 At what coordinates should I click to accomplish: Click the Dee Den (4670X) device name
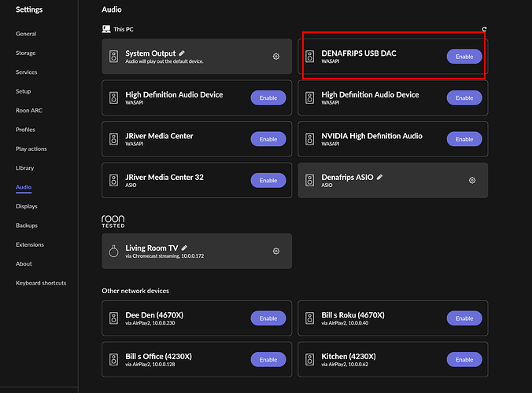[x=154, y=315]
